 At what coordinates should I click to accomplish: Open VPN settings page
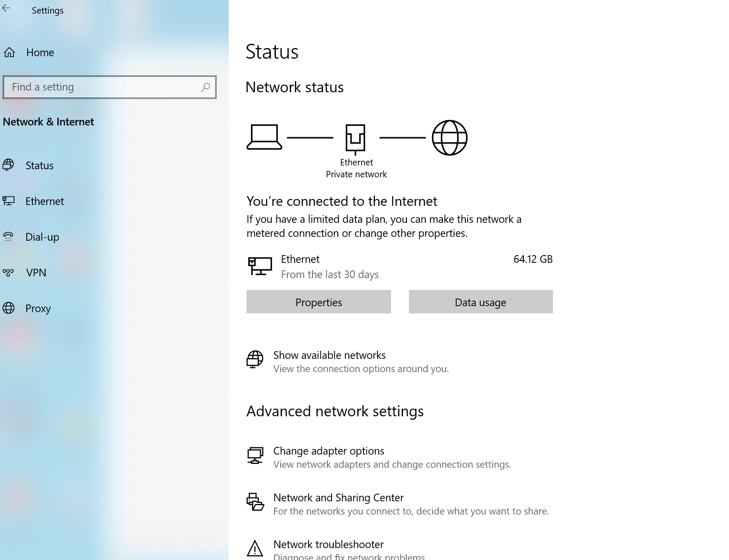[36, 273]
